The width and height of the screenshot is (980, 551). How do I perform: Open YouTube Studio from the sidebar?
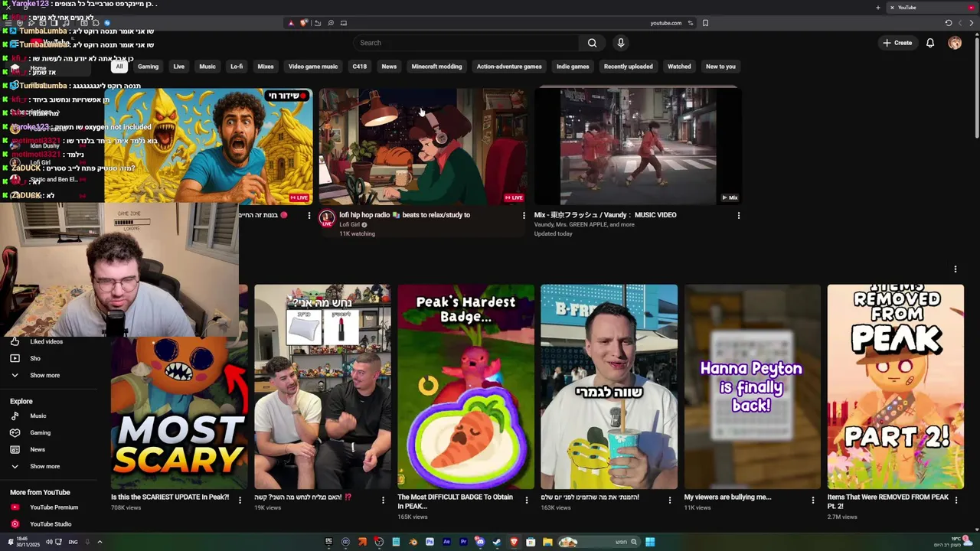pos(51,523)
